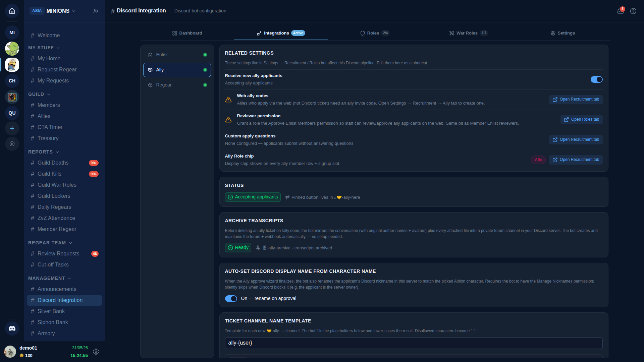Viewport: 644px width, 362px height.
Task: Select the Regear integration
Action: click(x=177, y=85)
